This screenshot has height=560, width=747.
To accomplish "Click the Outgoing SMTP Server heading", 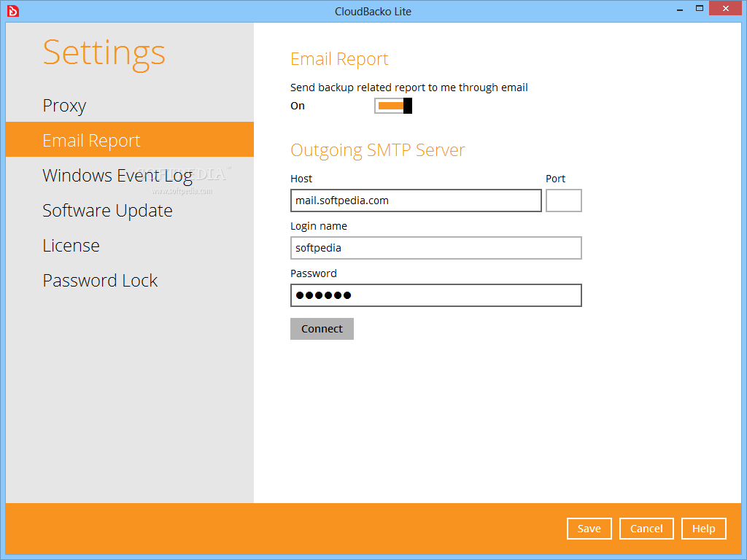I will [x=377, y=150].
